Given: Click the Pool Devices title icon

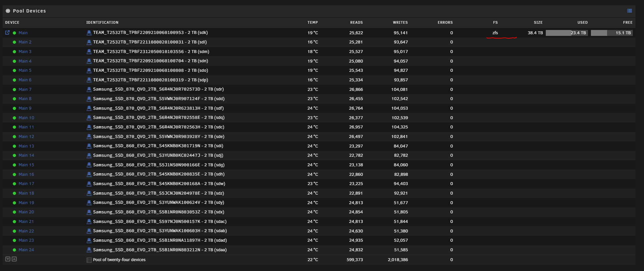Looking at the screenshot, I should tap(8, 11).
